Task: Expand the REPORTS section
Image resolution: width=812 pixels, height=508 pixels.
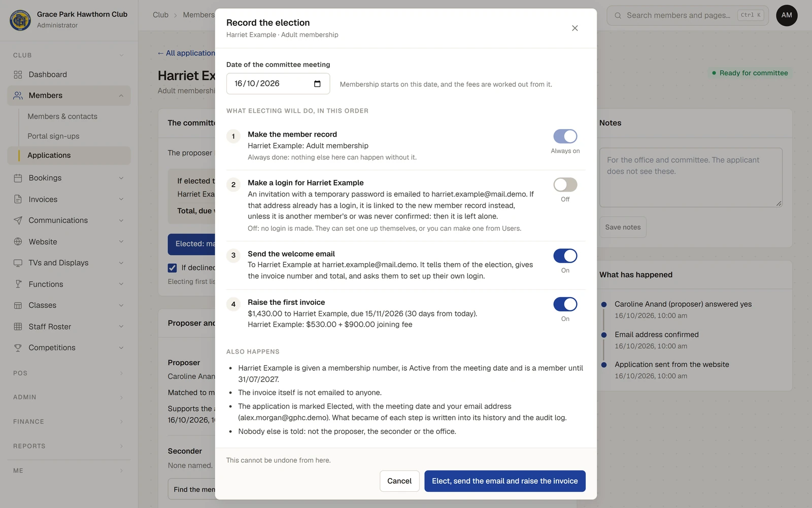Action: 69,446
